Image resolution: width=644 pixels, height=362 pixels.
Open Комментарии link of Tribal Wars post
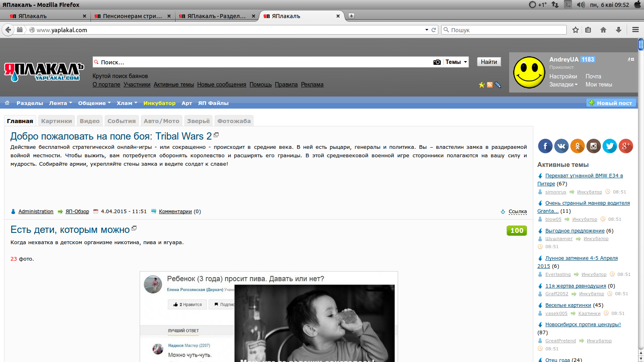tap(175, 212)
